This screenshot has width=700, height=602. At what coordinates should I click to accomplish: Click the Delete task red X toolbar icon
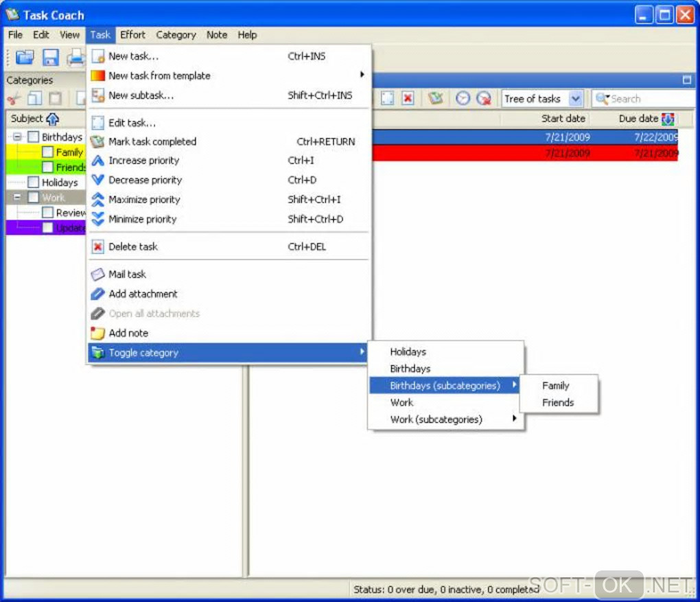(x=408, y=98)
